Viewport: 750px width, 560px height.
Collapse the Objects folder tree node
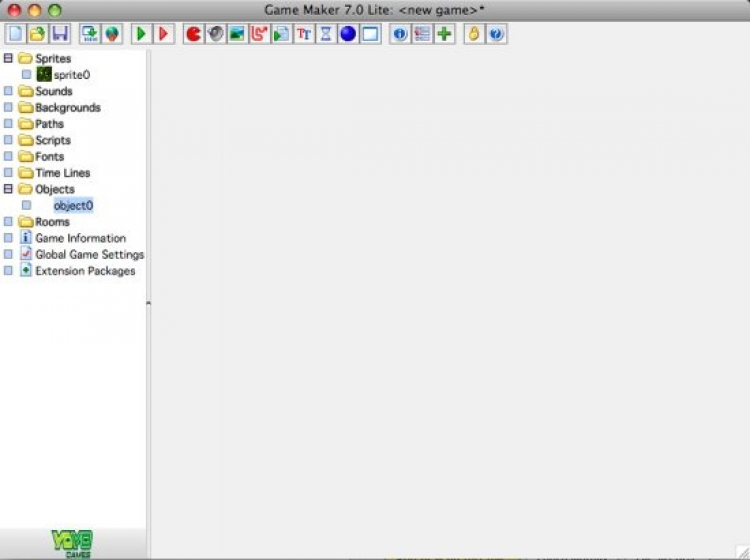8,188
